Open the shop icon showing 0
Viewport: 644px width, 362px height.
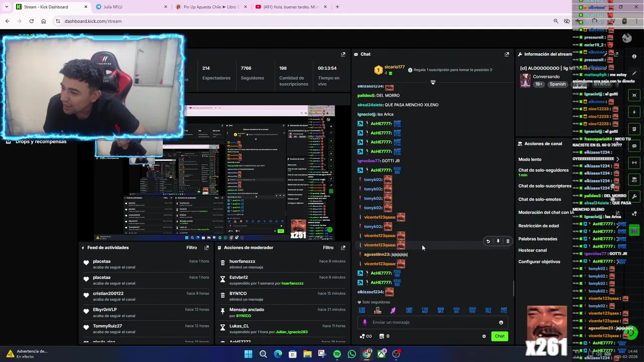point(384,336)
